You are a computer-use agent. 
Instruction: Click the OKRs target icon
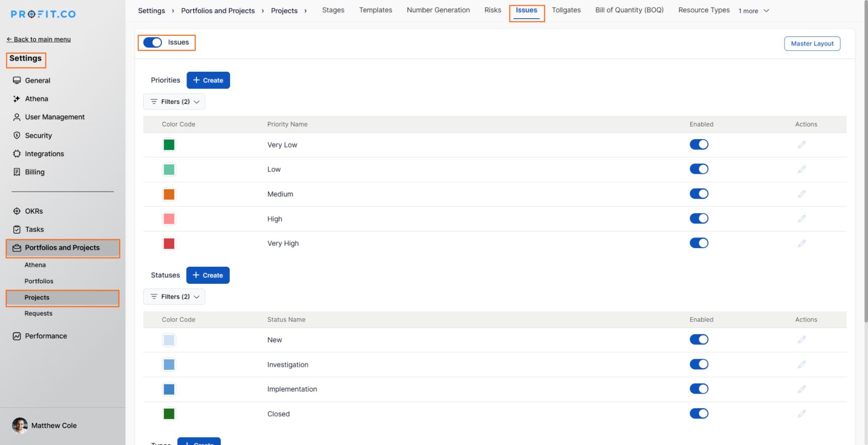point(17,211)
